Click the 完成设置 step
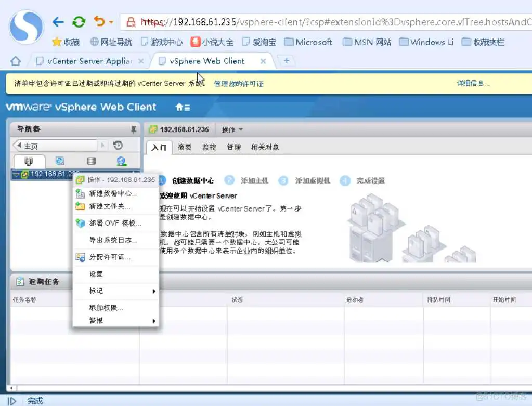 tap(362, 180)
